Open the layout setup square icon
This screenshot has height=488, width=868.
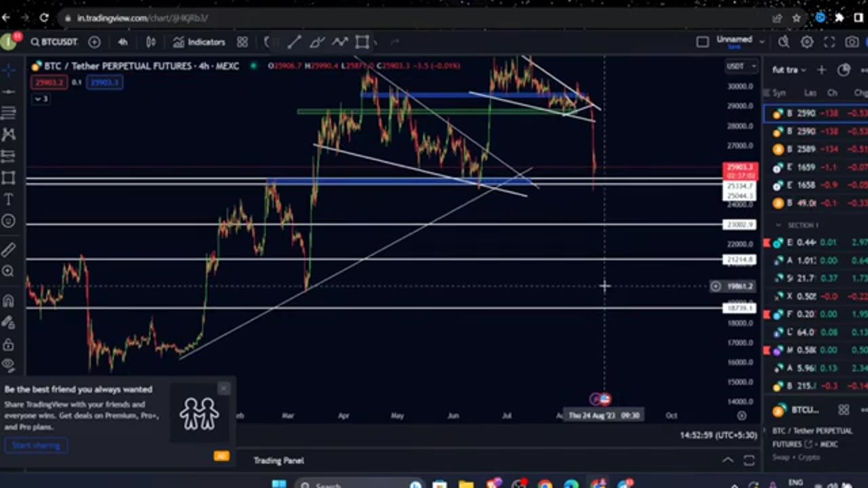[x=703, y=42]
